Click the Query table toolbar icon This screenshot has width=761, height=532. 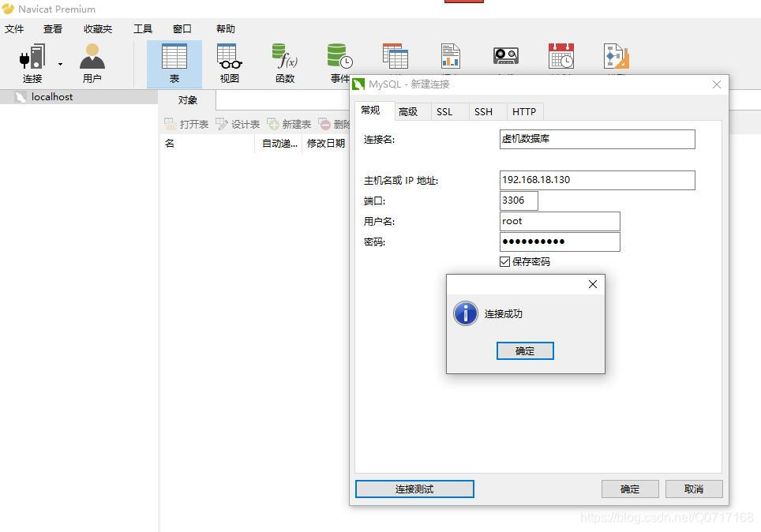[395, 56]
